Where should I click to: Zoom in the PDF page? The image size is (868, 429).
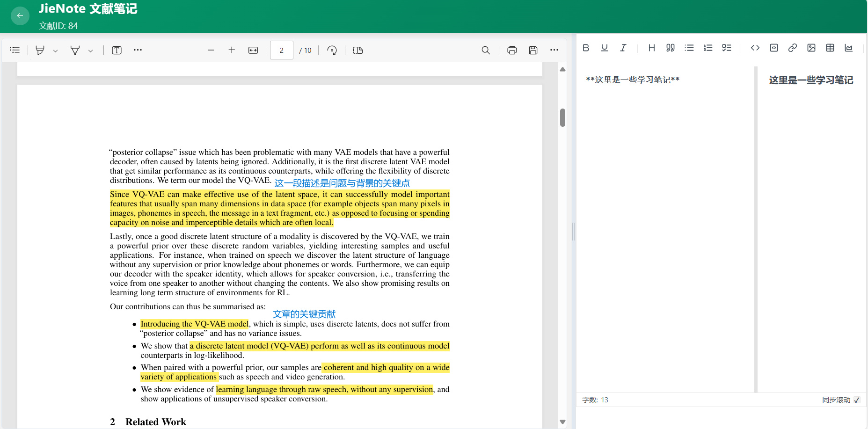(232, 50)
